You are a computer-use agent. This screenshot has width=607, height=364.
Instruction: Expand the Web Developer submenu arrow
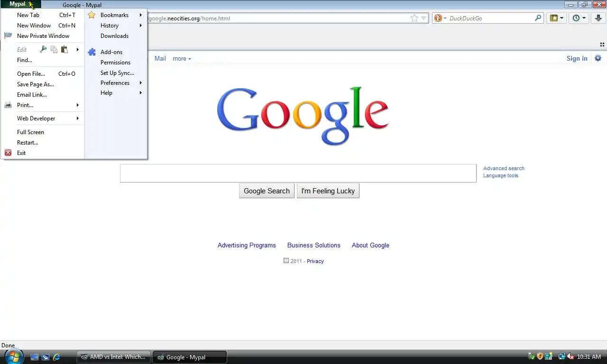pos(78,118)
